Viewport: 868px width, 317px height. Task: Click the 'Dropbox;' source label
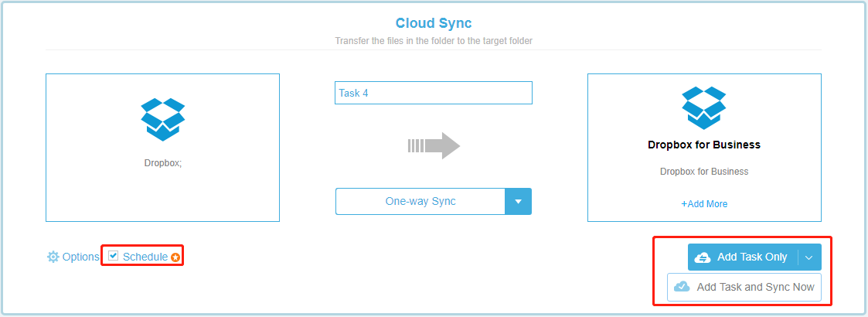coord(163,163)
